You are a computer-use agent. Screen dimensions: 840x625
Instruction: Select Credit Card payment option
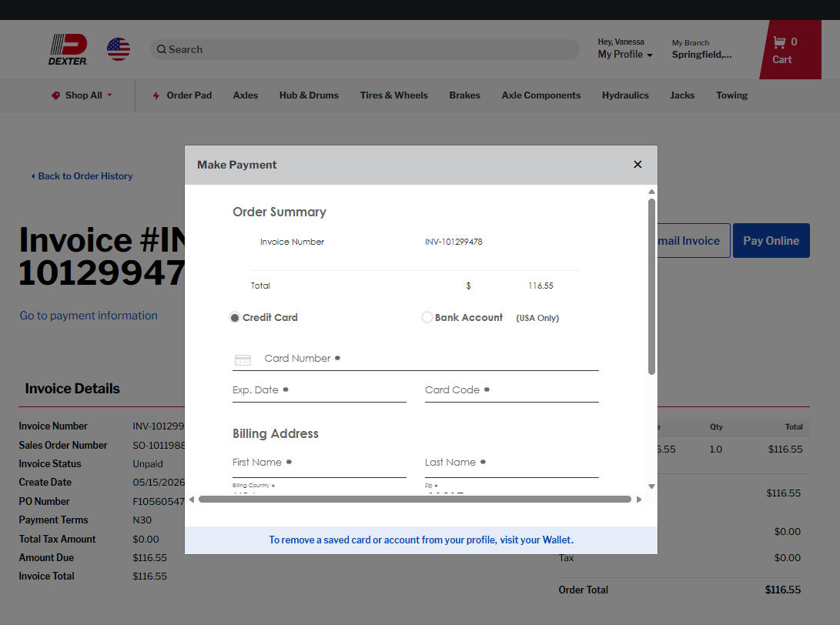[x=235, y=318]
